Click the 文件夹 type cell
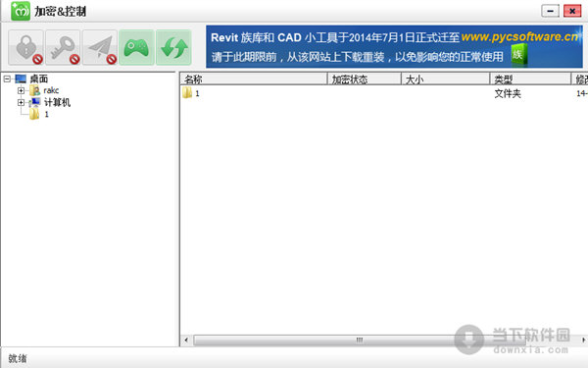 pyautogui.click(x=508, y=93)
